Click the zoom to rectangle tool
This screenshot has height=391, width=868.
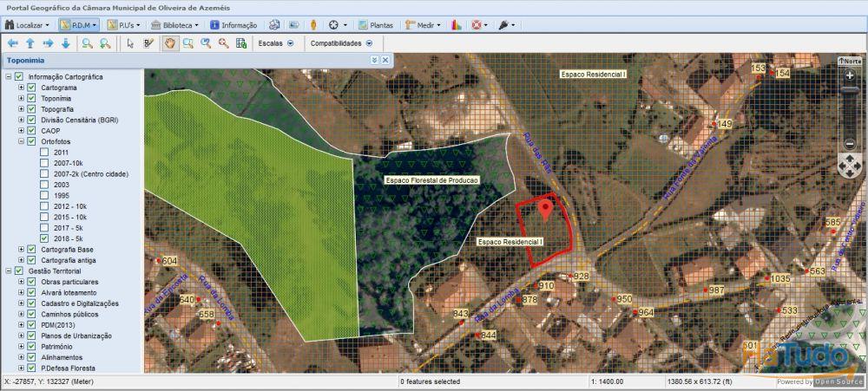pyautogui.click(x=187, y=42)
